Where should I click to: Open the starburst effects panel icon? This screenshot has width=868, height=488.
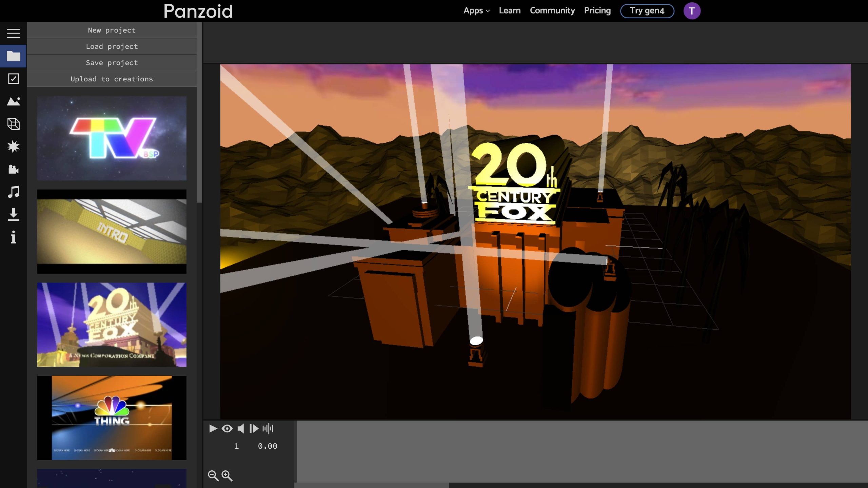click(x=14, y=147)
